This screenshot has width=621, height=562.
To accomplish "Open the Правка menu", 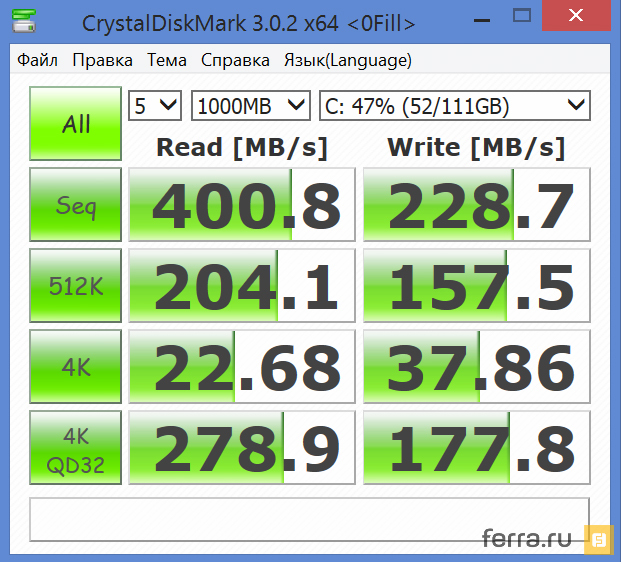I will click(102, 60).
